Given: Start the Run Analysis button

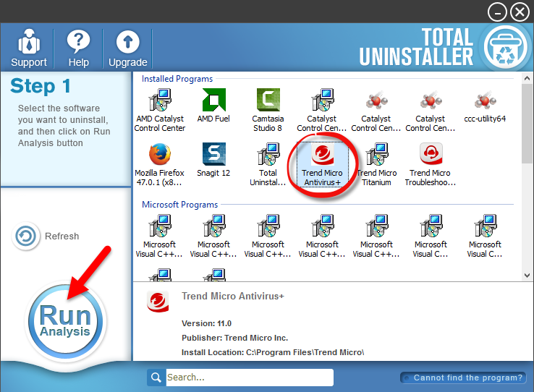Looking at the screenshot, I should [65, 322].
